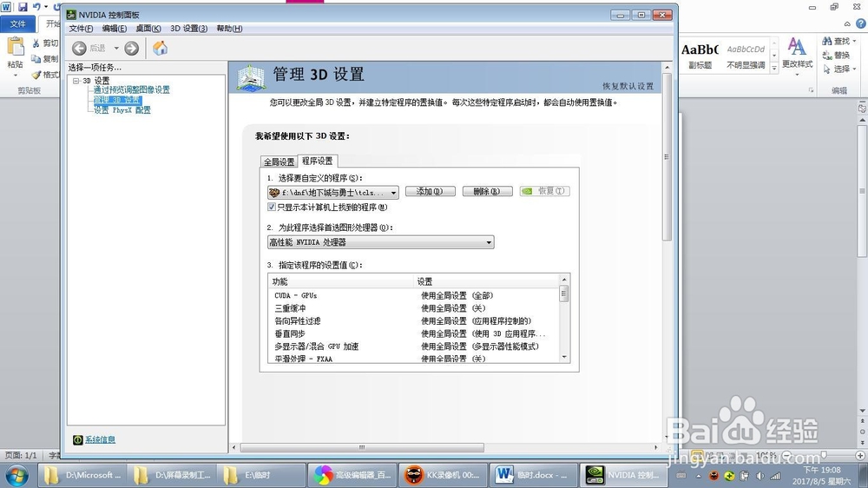Screen dimensions: 868x488
Task: Open 高级编辑器 taskbar item
Action: click(x=352, y=475)
